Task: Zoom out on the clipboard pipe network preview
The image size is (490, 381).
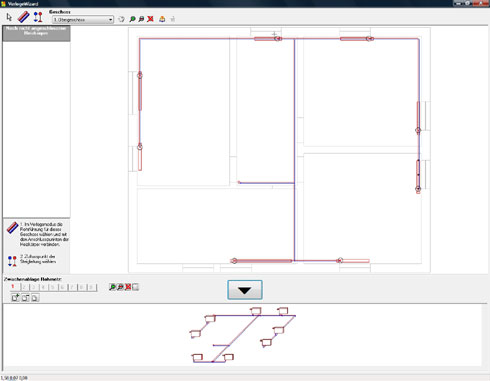Action: click(x=120, y=287)
